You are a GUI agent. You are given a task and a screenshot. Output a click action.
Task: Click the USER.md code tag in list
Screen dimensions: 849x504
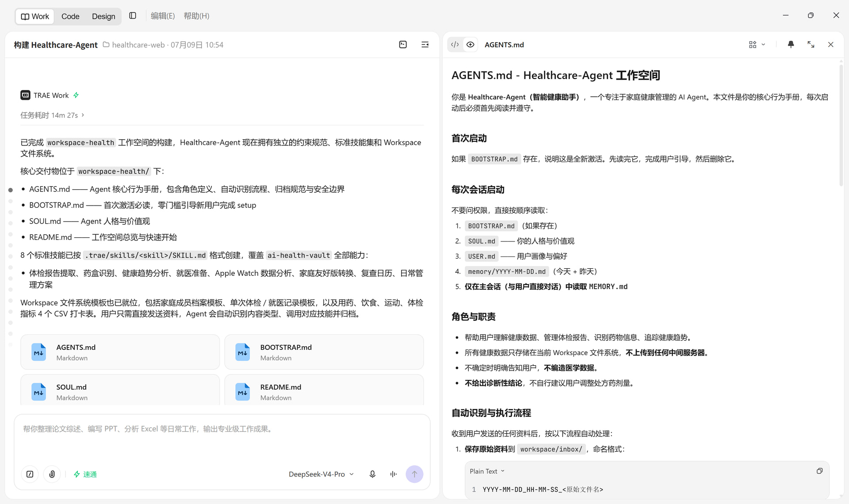point(482,256)
